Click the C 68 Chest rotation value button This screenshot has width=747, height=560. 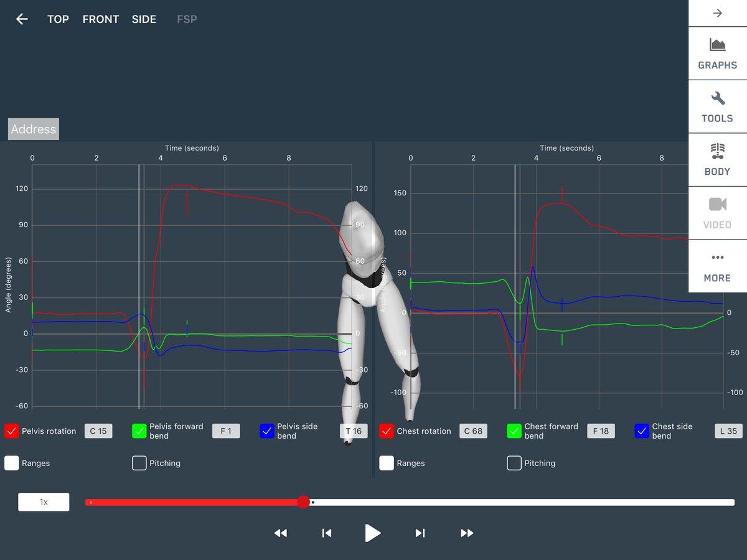point(473,431)
